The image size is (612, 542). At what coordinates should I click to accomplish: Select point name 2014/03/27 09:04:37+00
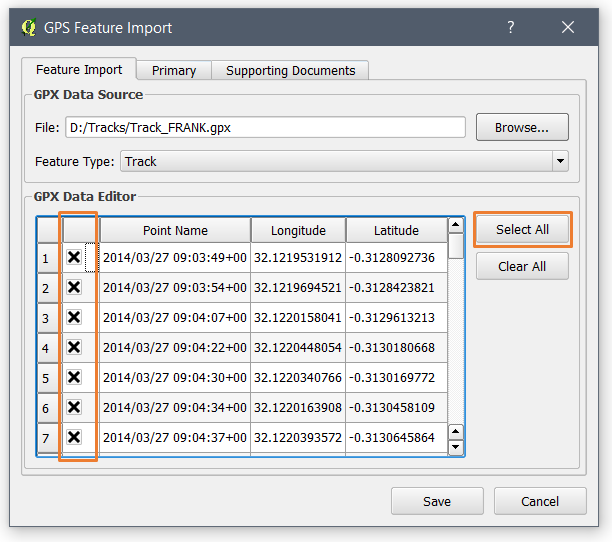175,437
